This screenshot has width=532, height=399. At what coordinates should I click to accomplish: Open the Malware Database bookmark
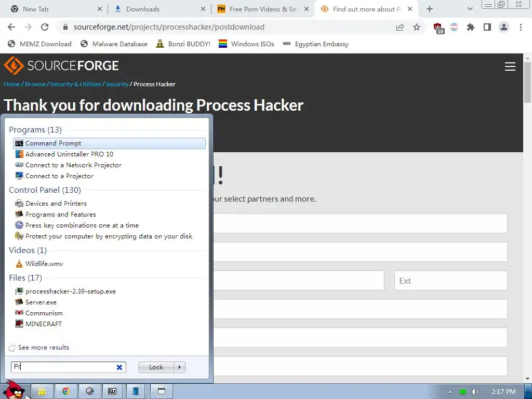click(x=114, y=44)
